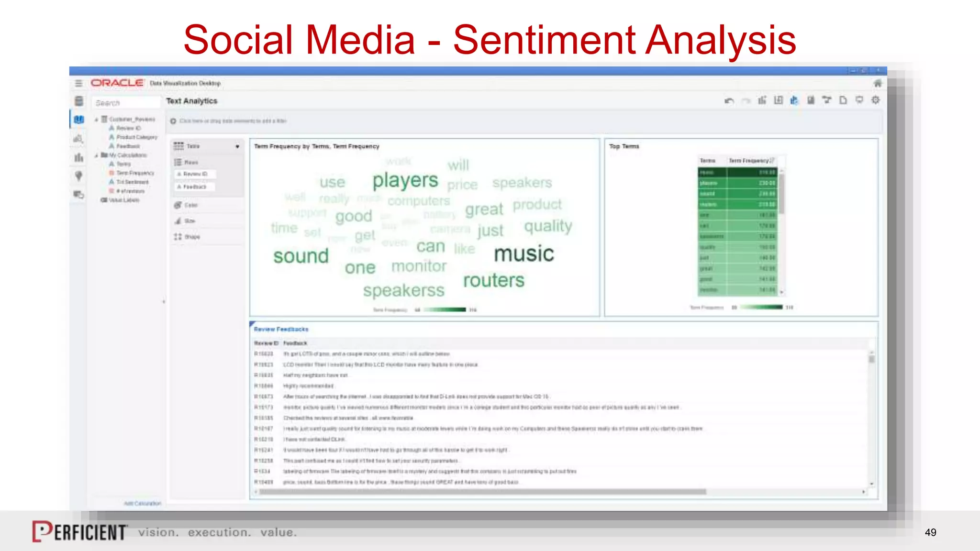This screenshot has height=551, width=980.
Task: Click Review Feedbacks horizontal scrollbar
Action: click(x=482, y=492)
